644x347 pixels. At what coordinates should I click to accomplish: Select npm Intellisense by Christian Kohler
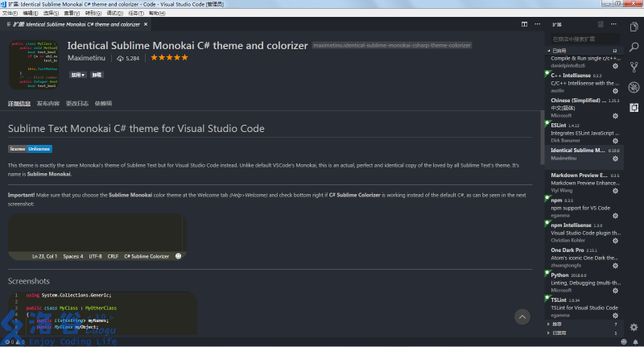point(584,233)
